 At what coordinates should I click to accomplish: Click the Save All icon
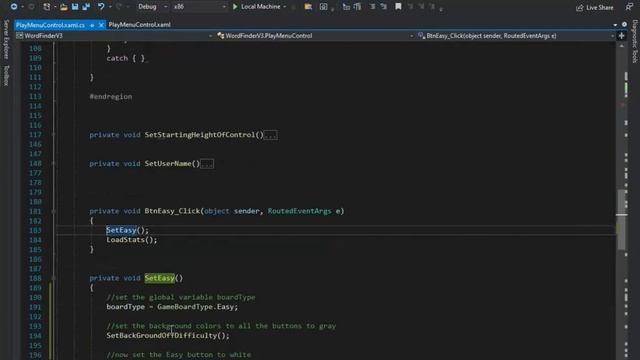click(86, 7)
